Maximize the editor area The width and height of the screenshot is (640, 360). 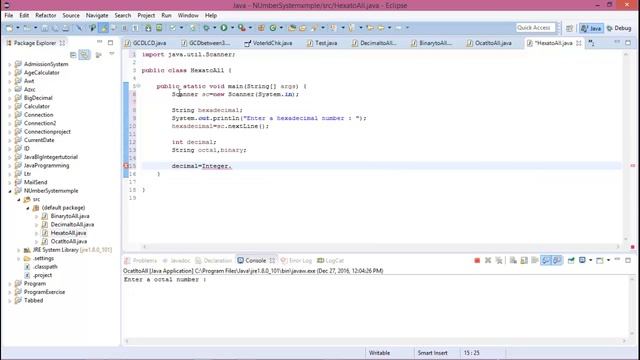[x=628, y=43]
